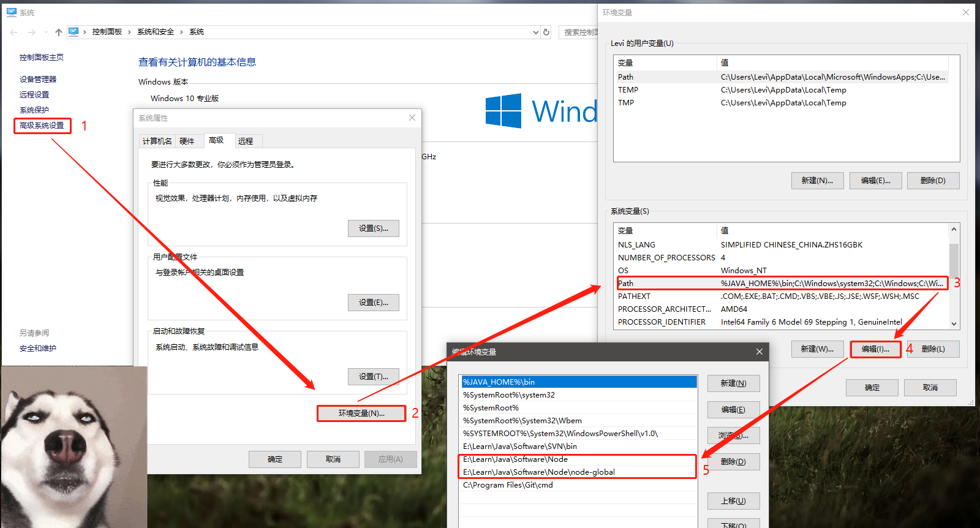
Task: Click scroll-down arrow in system variables list
Action: (x=954, y=323)
